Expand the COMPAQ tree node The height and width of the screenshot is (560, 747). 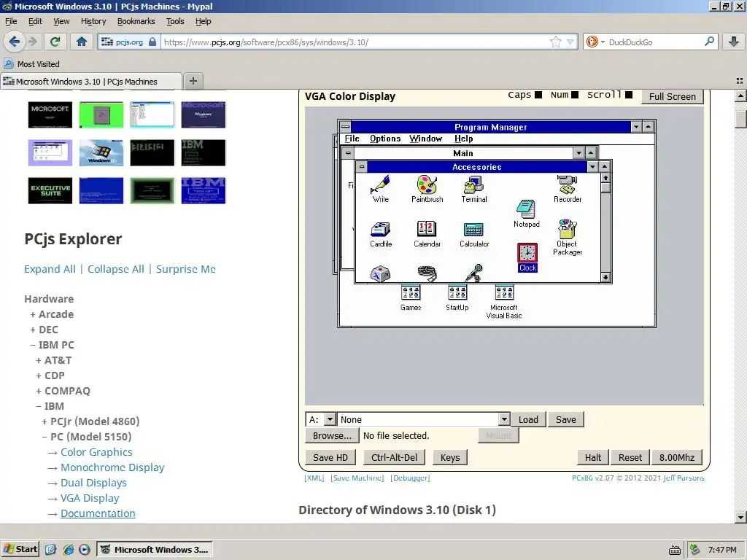(39, 391)
